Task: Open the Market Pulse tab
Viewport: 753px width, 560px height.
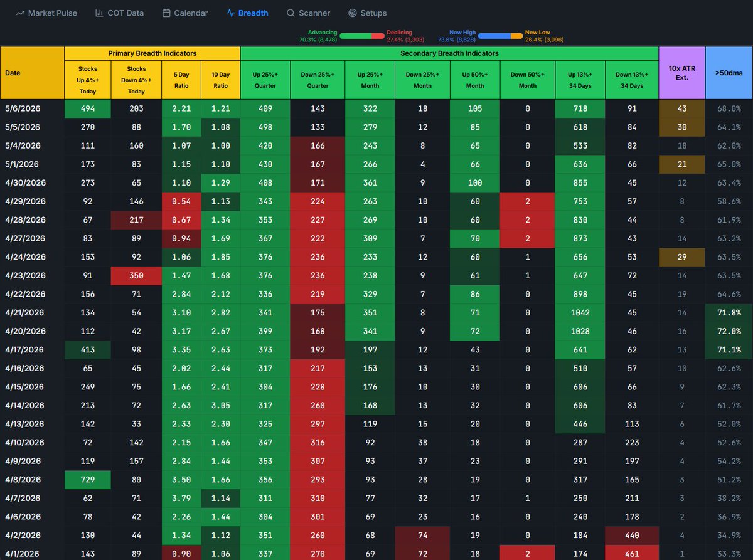Action: [x=46, y=13]
